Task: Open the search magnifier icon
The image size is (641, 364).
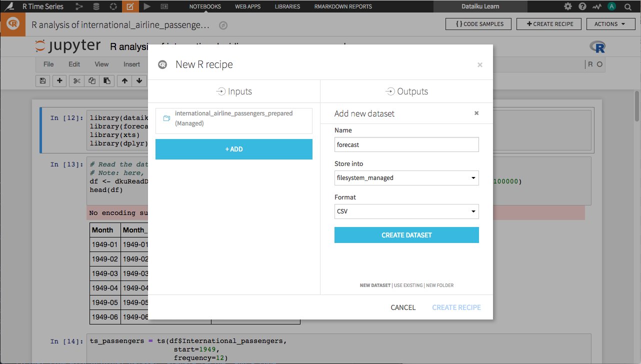Action: pyautogui.click(x=628, y=6)
